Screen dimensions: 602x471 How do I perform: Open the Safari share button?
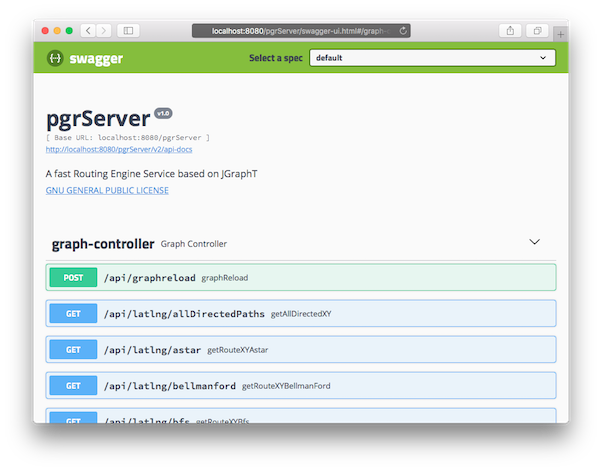pos(511,31)
